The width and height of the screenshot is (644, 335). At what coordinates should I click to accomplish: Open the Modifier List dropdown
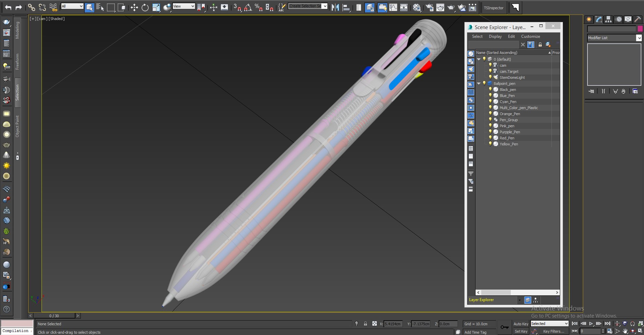[x=614, y=38]
